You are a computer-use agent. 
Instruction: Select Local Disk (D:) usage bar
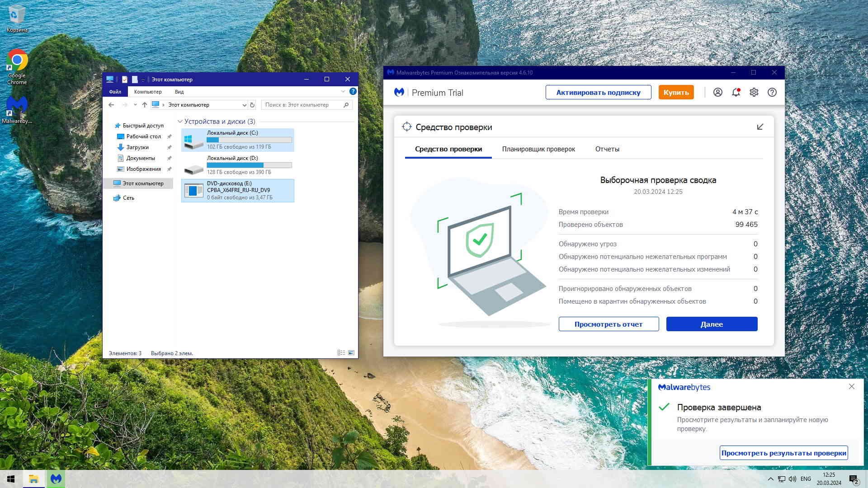pos(249,165)
